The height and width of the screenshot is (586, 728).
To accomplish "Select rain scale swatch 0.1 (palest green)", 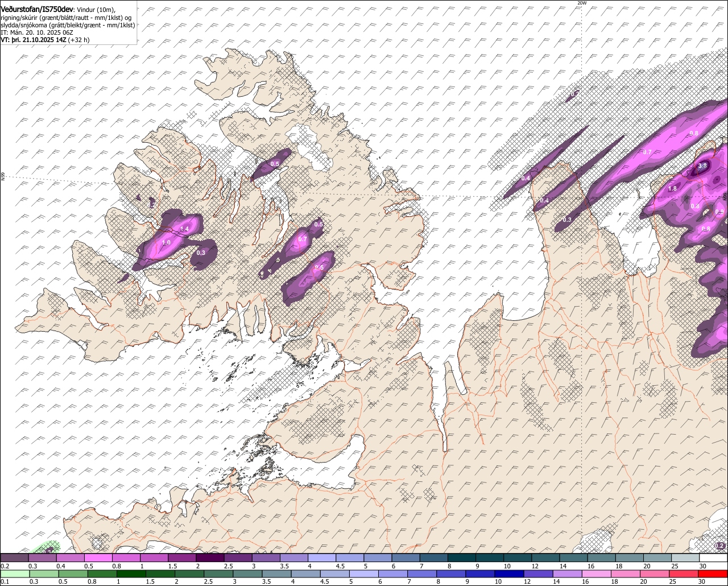I will coord(15,573).
